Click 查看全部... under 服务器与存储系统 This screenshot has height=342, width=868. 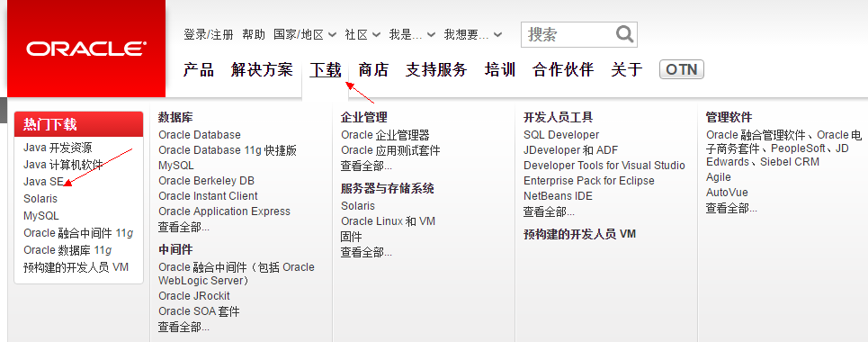(366, 252)
